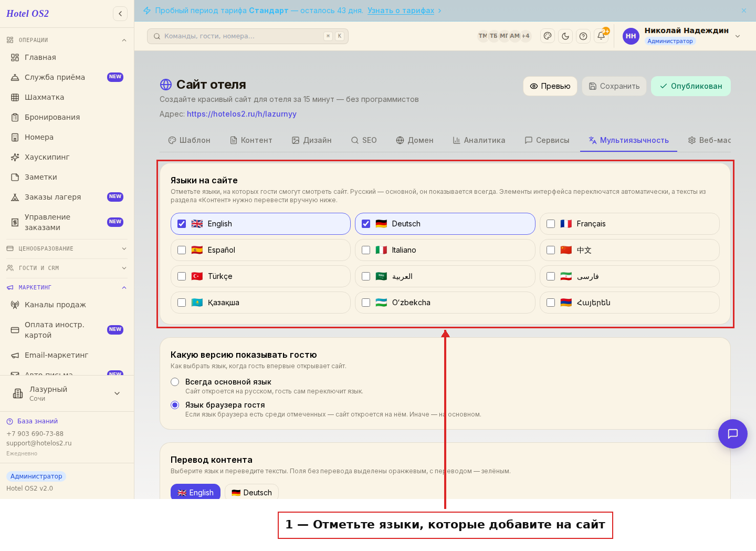Switch to the Контент tab
This screenshot has height=551, width=756.
coord(251,140)
